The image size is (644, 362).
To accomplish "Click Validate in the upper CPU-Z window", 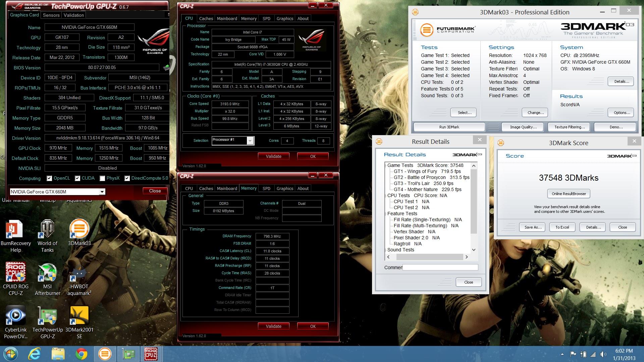I will coord(274,156).
